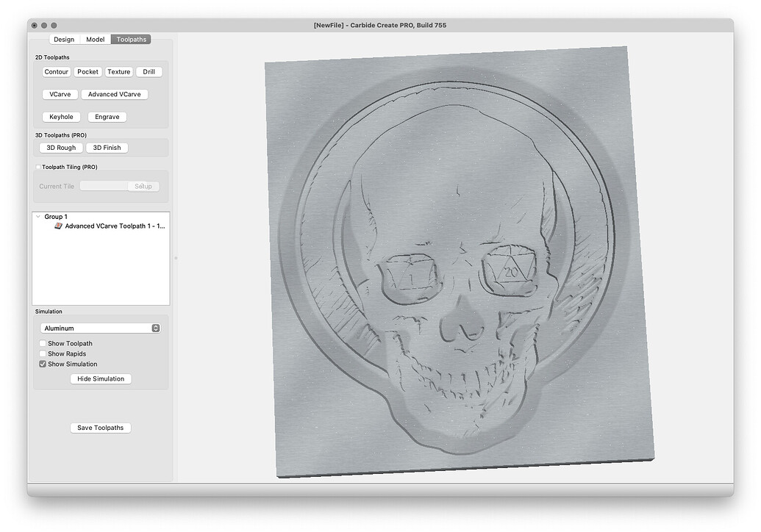The height and width of the screenshot is (532, 761).
Task: Add a Keyhole toolpath
Action: [61, 117]
